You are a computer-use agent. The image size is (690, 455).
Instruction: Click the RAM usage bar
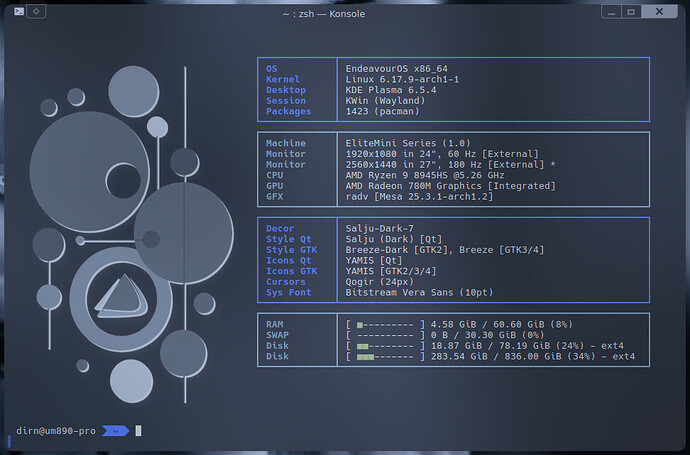click(385, 324)
